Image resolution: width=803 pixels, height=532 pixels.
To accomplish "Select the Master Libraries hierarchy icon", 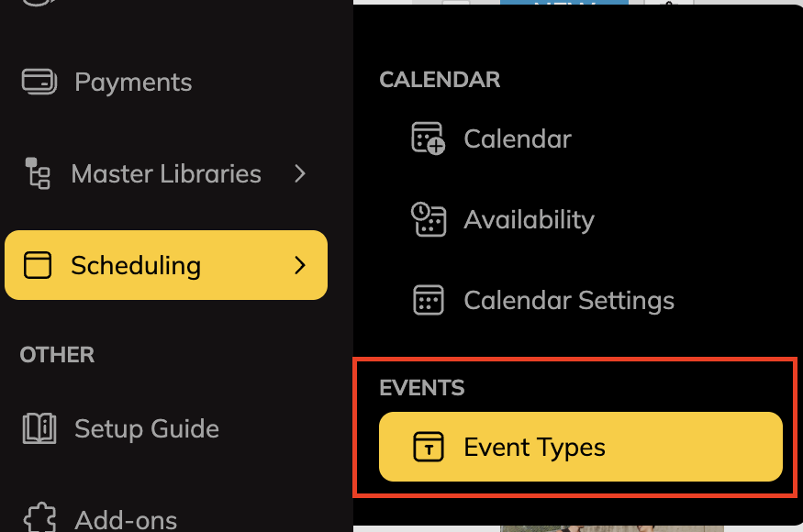I will (38, 174).
